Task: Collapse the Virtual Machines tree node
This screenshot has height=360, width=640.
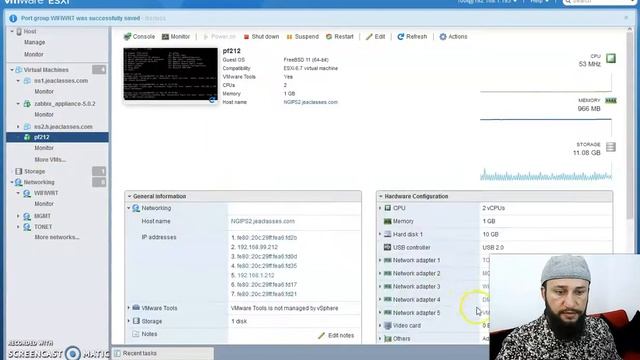Action: 12,70
